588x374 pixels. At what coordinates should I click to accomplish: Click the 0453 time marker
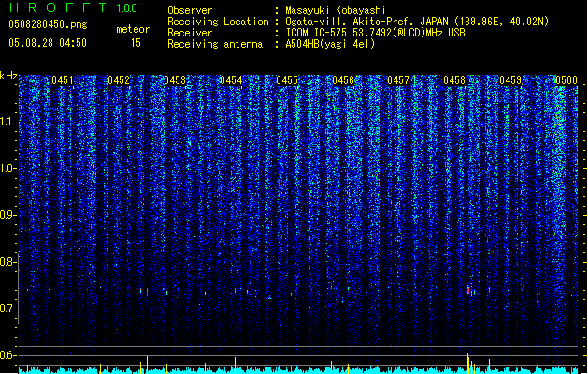pyautogui.click(x=175, y=80)
